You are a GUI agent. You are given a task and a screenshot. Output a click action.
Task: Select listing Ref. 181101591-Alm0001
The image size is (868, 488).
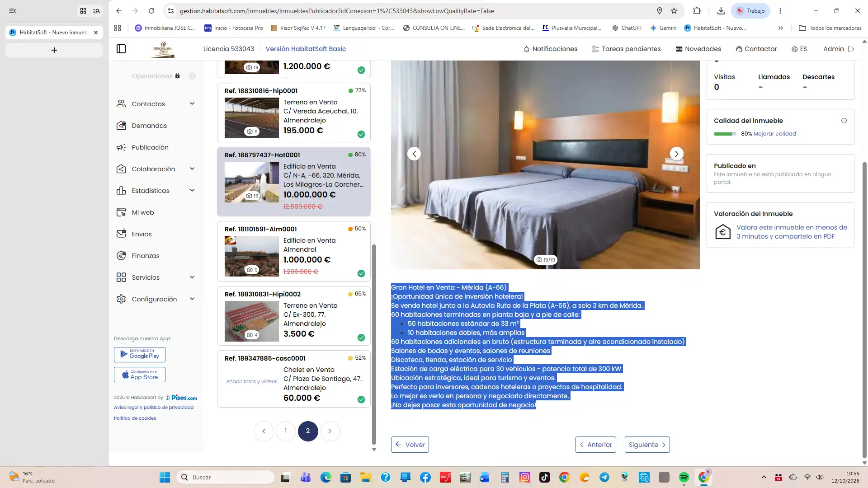tap(294, 251)
